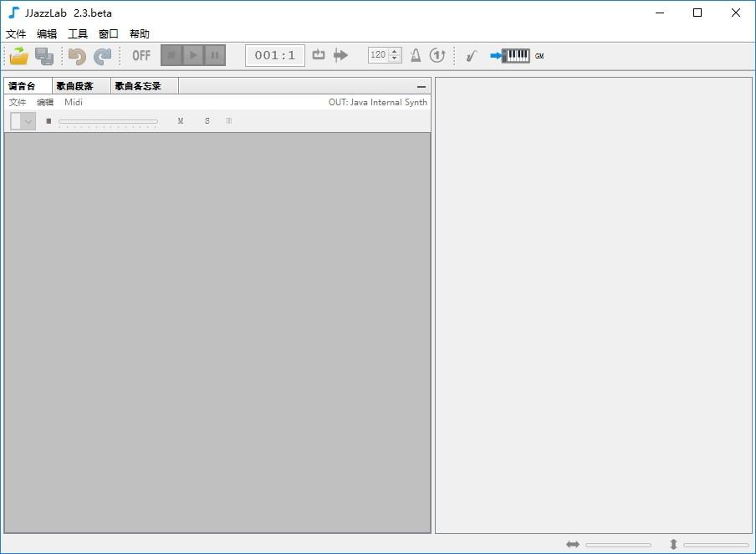Viewport: 756px width, 554px height.
Task: Toggle the OFF playback activation button
Action: tap(141, 55)
